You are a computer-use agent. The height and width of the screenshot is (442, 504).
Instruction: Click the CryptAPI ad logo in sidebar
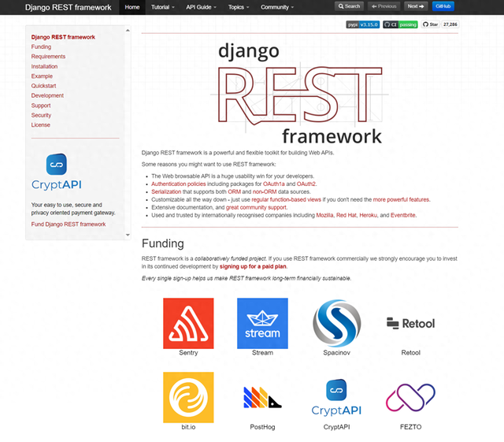pyautogui.click(x=57, y=172)
